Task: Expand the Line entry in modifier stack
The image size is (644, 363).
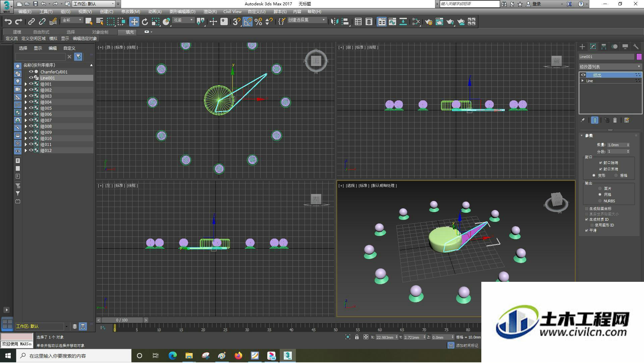Action: click(x=583, y=81)
